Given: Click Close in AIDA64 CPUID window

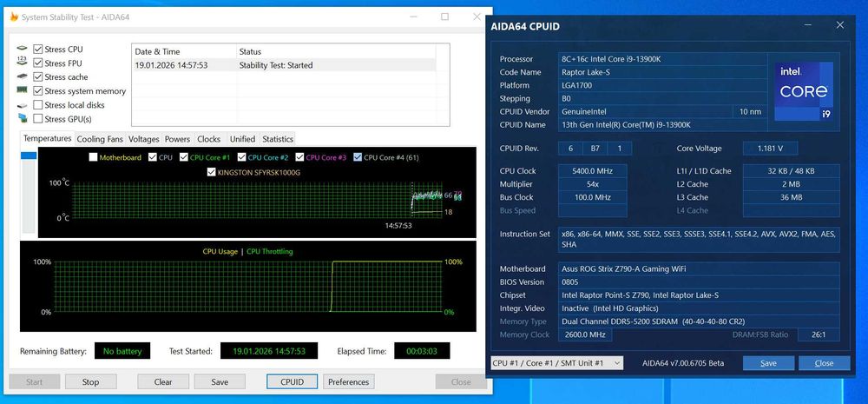Looking at the screenshot, I should click(824, 363).
